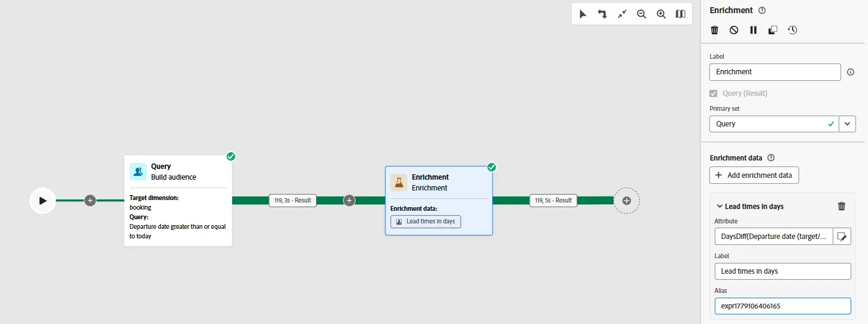Click the 'Target dimension:' text on Query node
The width and height of the screenshot is (868, 324).
click(x=154, y=198)
